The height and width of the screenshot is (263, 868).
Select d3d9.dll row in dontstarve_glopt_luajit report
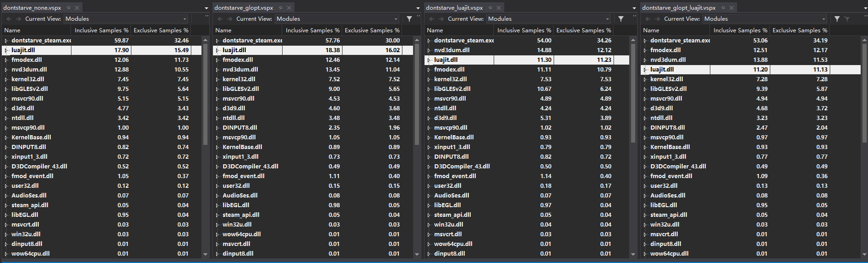pyautogui.click(x=750, y=108)
